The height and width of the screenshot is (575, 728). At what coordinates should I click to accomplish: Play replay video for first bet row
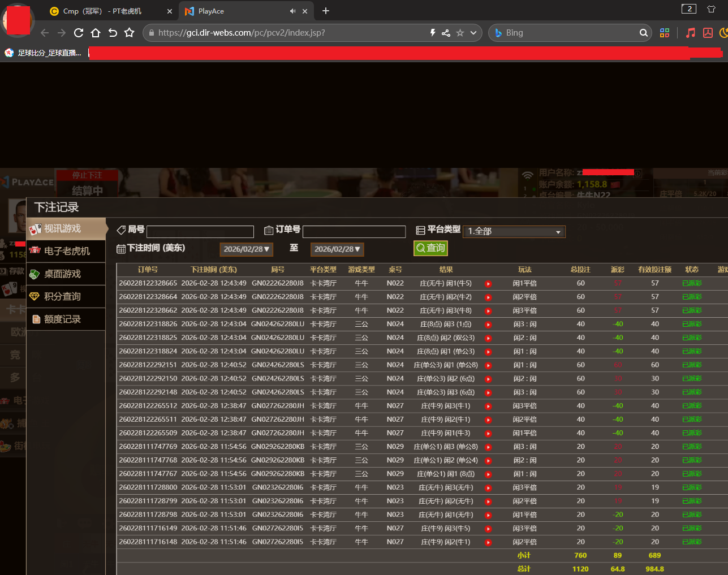(x=488, y=284)
